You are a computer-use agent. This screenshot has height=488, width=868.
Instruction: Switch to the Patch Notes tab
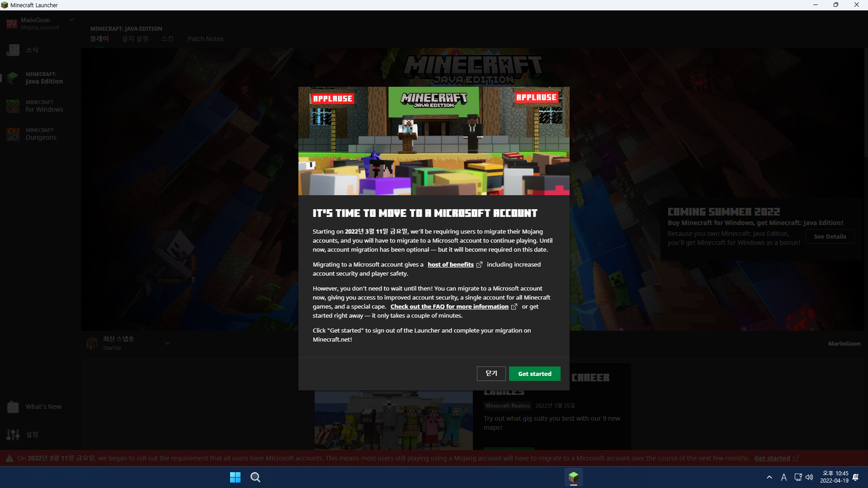point(205,39)
